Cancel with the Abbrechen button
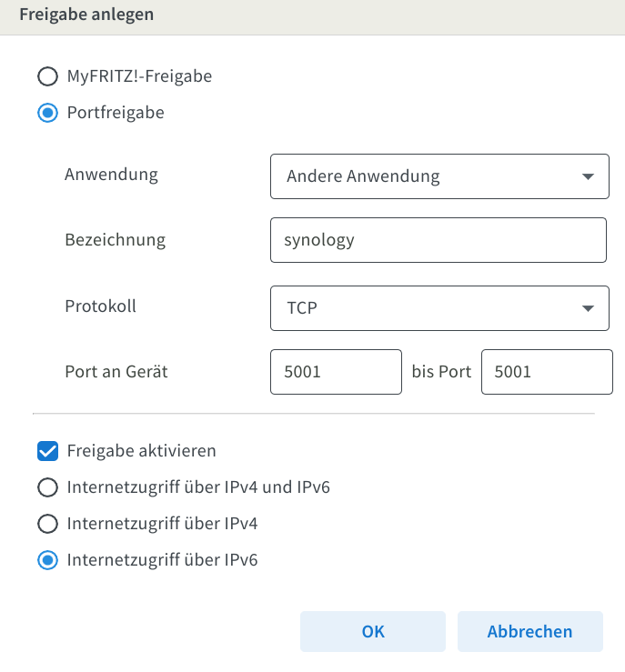Image resolution: width=625 pixels, height=672 pixels. (529, 632)
